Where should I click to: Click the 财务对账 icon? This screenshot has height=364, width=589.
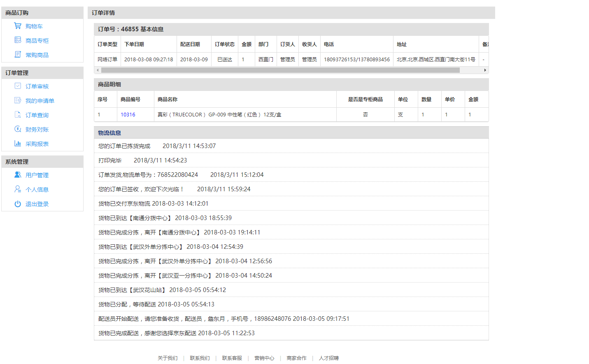[x=18, y=129]
